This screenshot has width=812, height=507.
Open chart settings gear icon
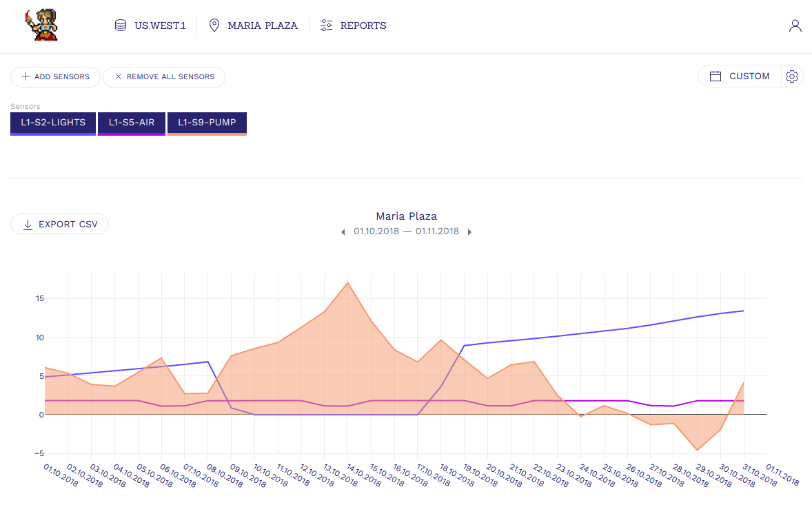[792, 76]
